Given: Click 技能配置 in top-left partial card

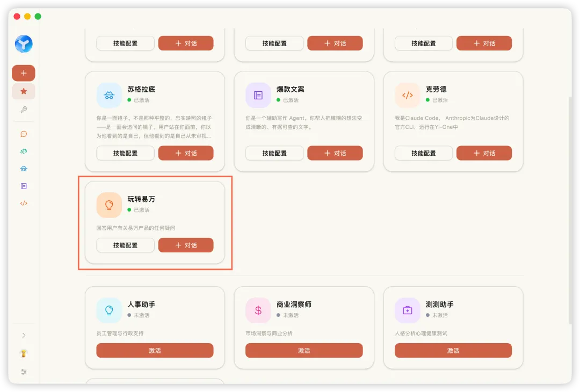Looking at the screenshot, I should [125, 43].
